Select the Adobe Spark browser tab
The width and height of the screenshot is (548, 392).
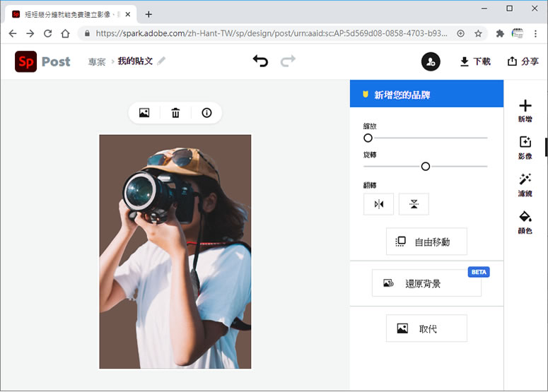pyautogui.click(x=70, y=14)
